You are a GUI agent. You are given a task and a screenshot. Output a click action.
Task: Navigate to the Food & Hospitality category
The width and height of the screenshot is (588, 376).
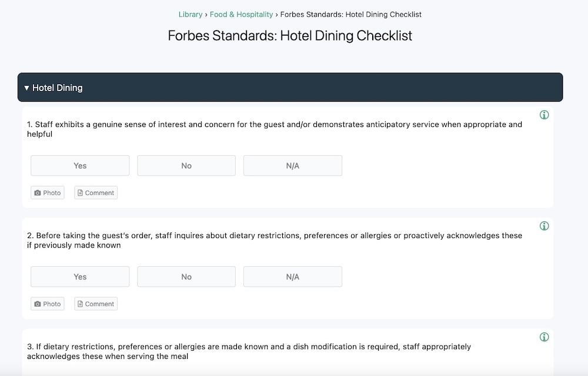coord(241,14)
